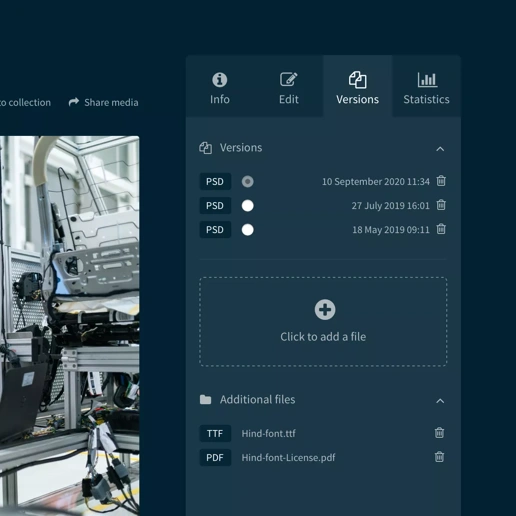Open the Info tab
The image size is (516, 516).
tap(220, 88)
